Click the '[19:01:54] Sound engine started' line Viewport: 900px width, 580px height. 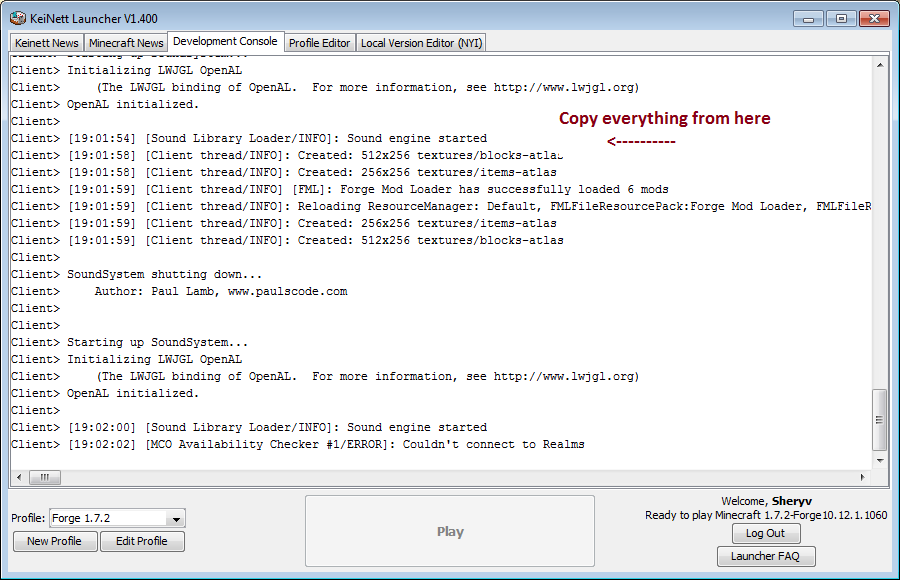249,138
